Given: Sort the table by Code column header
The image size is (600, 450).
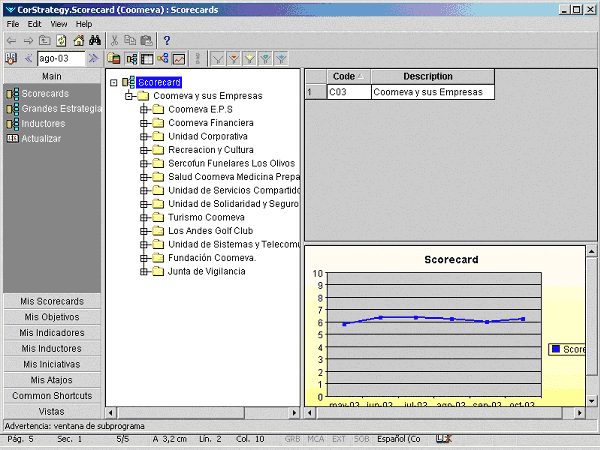Looking at the screenshot, I should pos(344,76).
